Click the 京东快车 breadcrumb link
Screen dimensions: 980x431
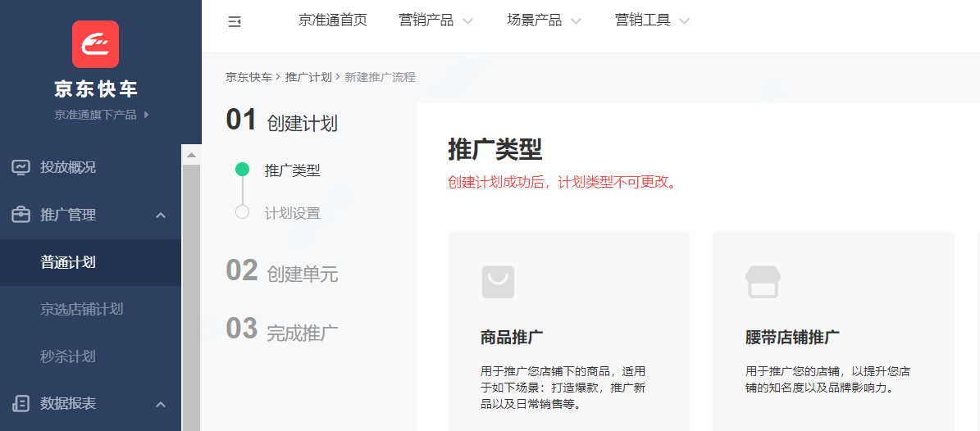pyautogui.click(x=248, y=78)
